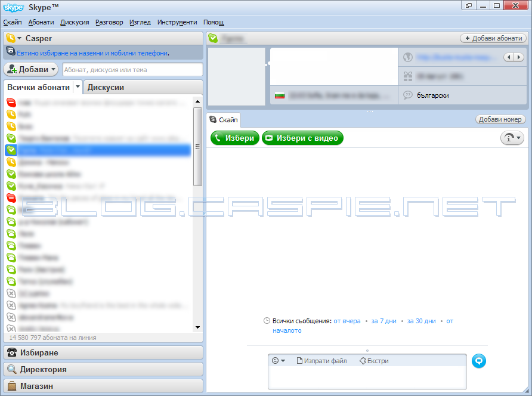Expand the Всички абонати filter arrow
Image resolution: width=532 pixels, height=396 pixels.
pyautogui.click(x=78, y=87)
